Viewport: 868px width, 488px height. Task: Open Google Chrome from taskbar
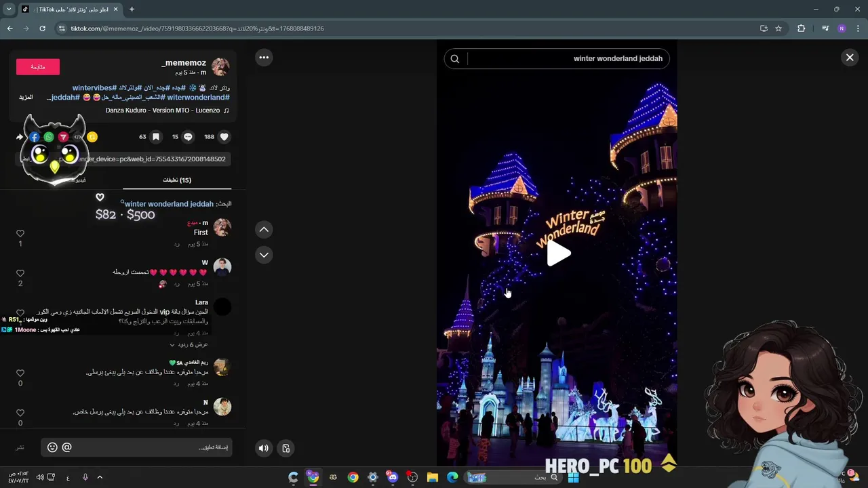coord(353,477)
